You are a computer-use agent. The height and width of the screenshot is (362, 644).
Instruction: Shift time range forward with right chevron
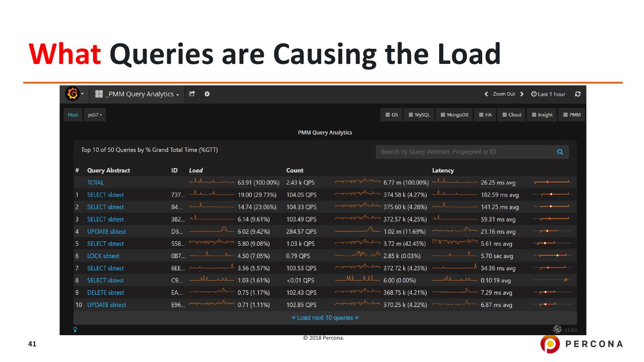522,94
